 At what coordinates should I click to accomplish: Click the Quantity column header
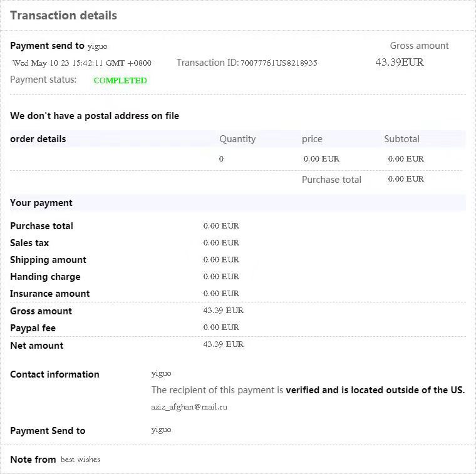tap(237, 139)
